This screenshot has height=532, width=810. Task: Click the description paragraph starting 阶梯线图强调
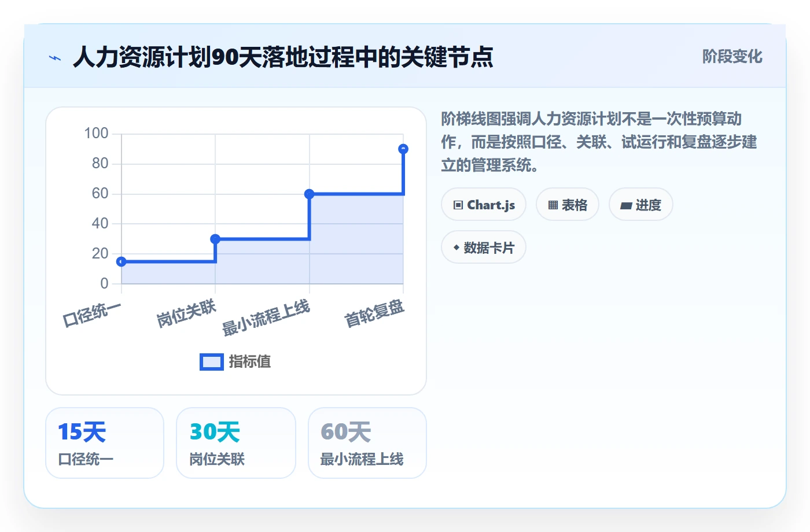pyautogui.click(x=599, y=142)
